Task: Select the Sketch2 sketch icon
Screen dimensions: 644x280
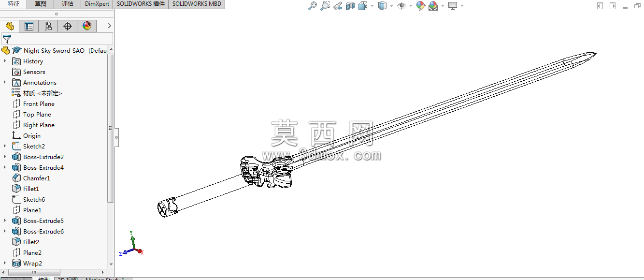Action: coord(16,147)
